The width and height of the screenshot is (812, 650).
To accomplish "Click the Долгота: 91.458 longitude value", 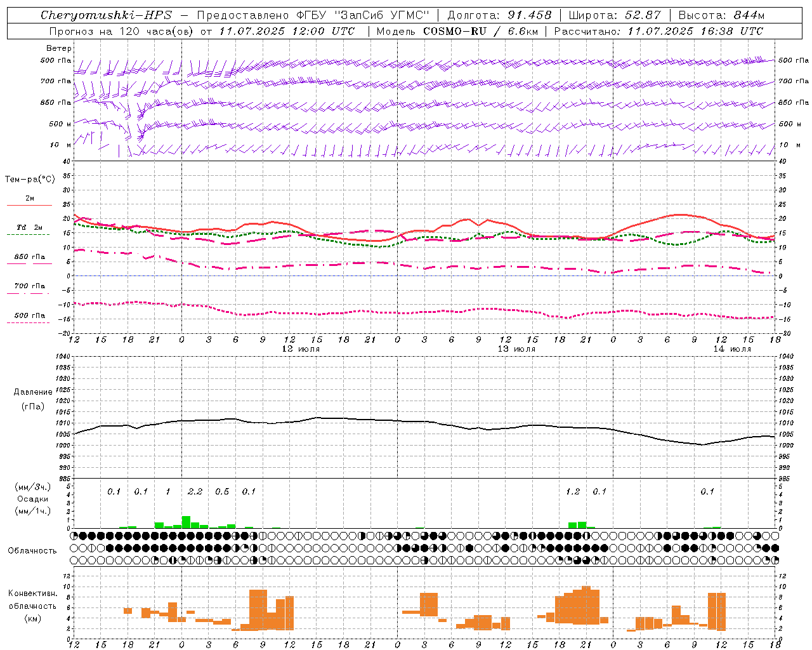I will (499, 15).
